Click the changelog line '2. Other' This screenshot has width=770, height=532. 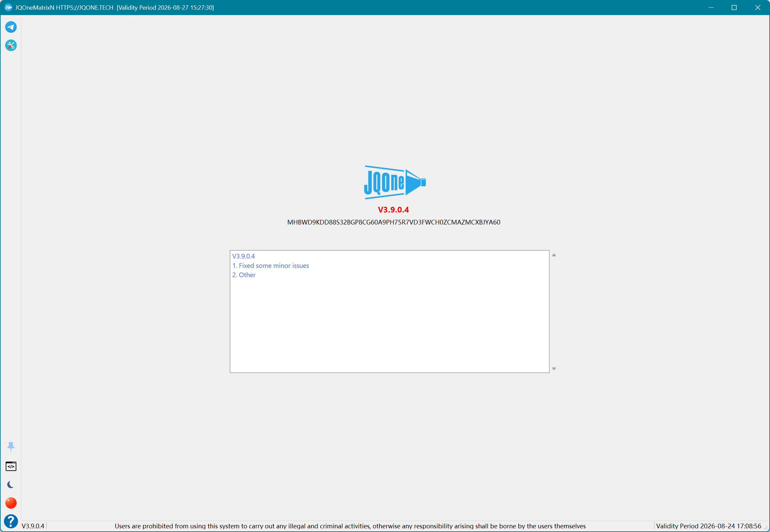pos(244,275)
